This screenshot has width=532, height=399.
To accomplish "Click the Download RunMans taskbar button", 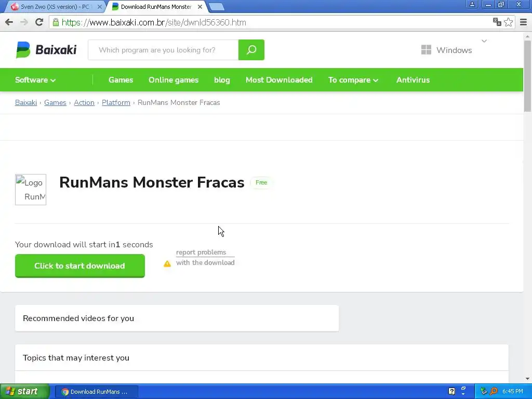I will click(x=96, y=392).
